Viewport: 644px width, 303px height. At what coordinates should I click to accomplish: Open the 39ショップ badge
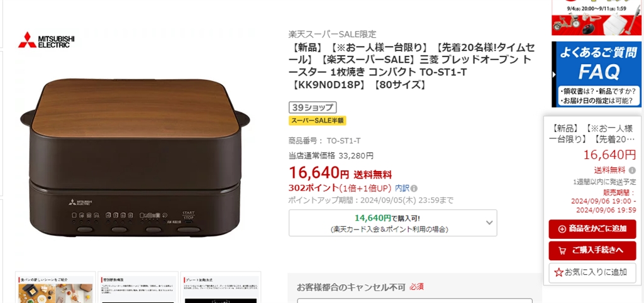313,107
